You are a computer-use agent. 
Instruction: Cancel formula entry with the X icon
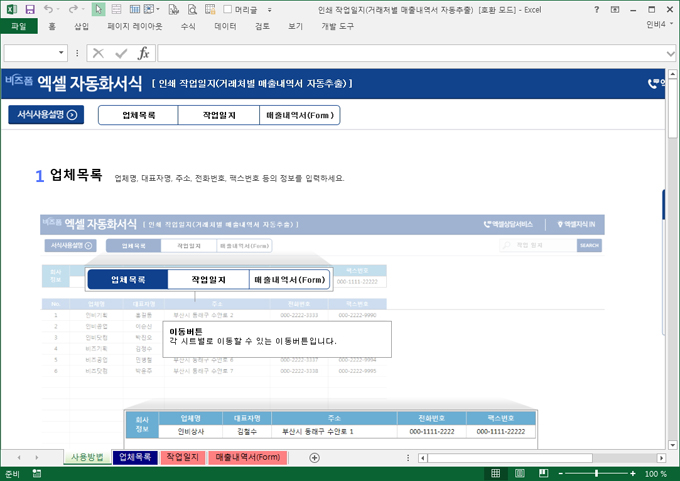point(98,53)
